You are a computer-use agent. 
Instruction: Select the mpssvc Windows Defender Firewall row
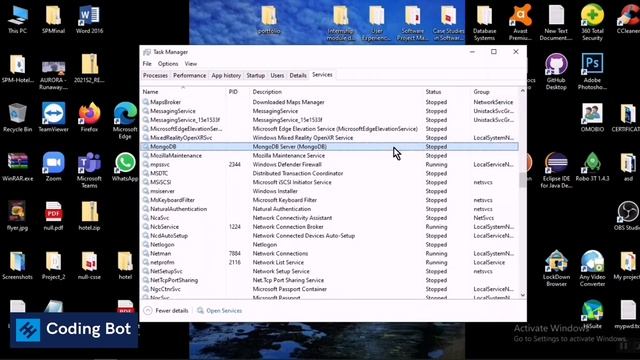(x=329, y=164)
